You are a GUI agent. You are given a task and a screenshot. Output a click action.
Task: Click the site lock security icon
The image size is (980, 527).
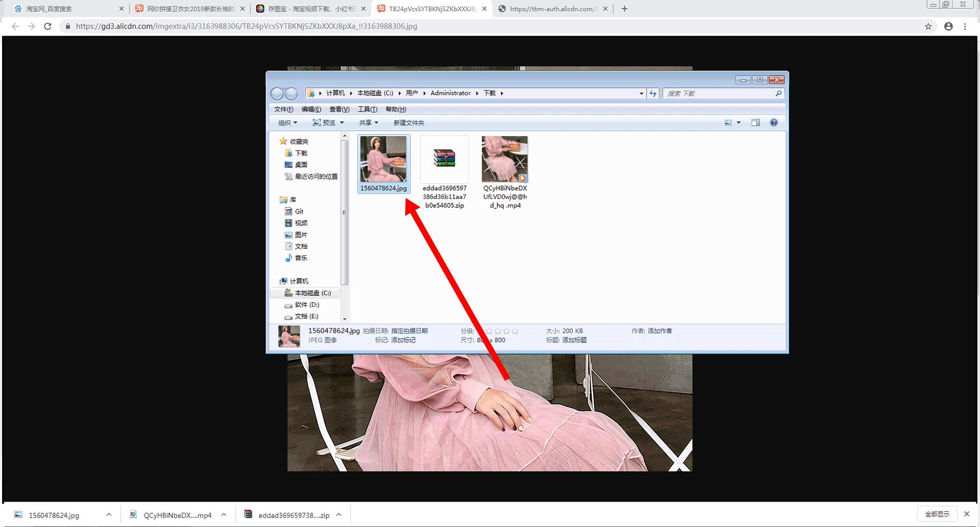(67, 26)
